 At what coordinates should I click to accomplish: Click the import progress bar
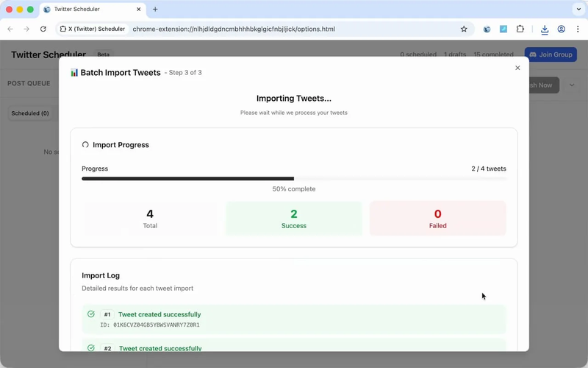(294, 179)
